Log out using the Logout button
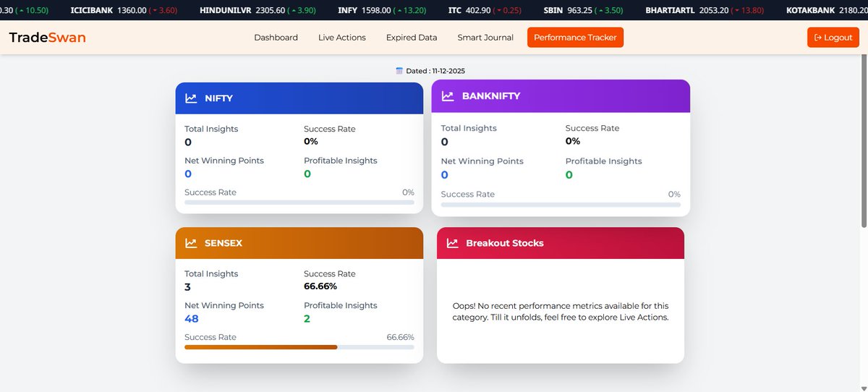The width and height of the screenshot is (868, 392). click(833, 38)
